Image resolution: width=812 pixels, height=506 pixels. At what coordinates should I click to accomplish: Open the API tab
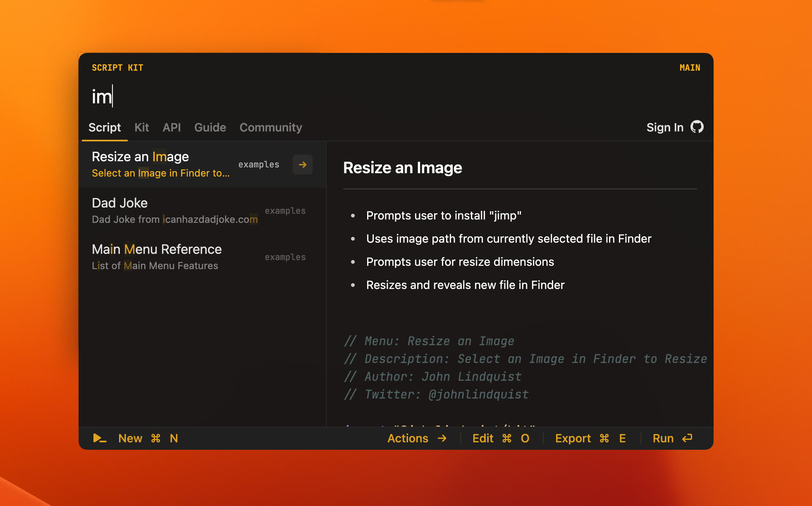tap(172, 127)
